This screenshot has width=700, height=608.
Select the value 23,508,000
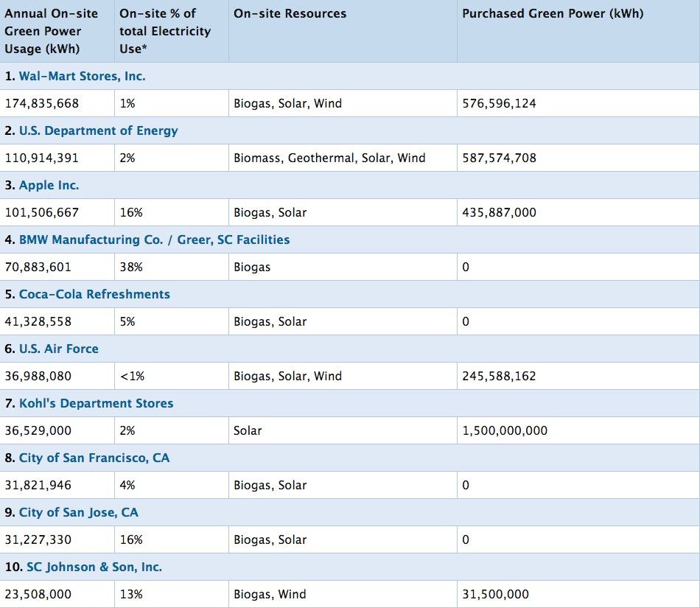click(x=38, y=594)
